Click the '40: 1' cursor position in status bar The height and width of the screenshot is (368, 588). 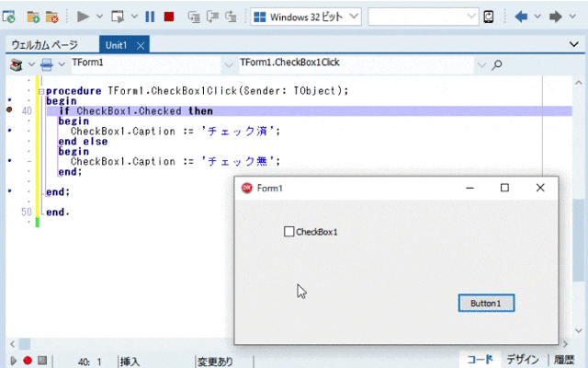pos(90,362)
